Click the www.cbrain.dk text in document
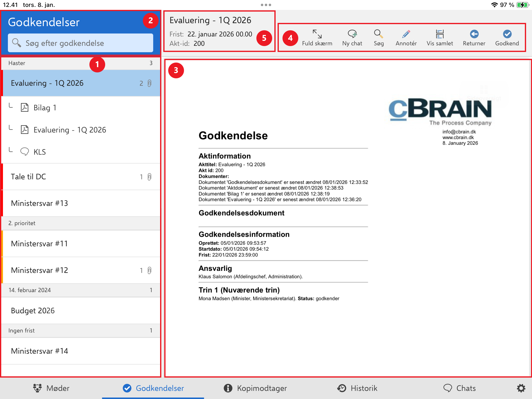 (458, 137)
